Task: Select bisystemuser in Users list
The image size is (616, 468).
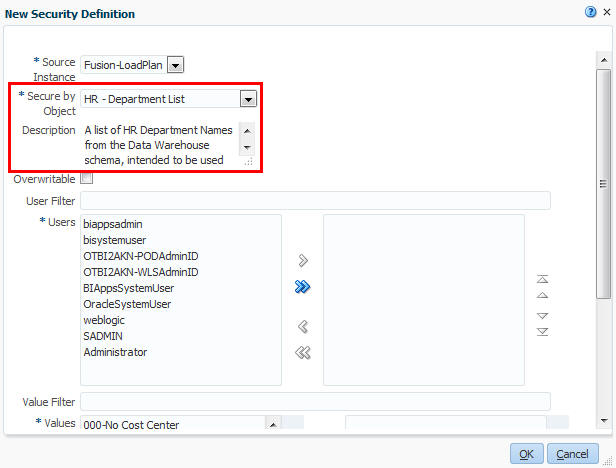Action: click(x=114, y=240)
